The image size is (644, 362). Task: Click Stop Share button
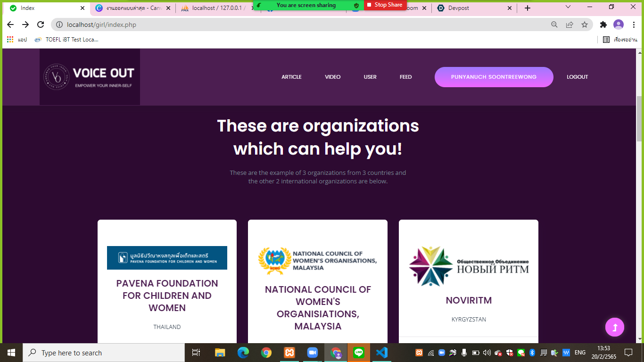[385, 5]
